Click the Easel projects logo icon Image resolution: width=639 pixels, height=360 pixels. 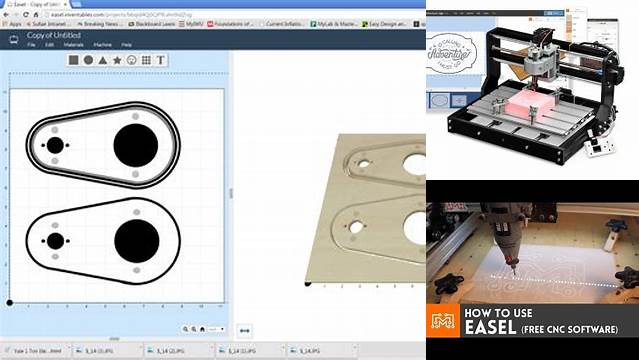point(13,40)
